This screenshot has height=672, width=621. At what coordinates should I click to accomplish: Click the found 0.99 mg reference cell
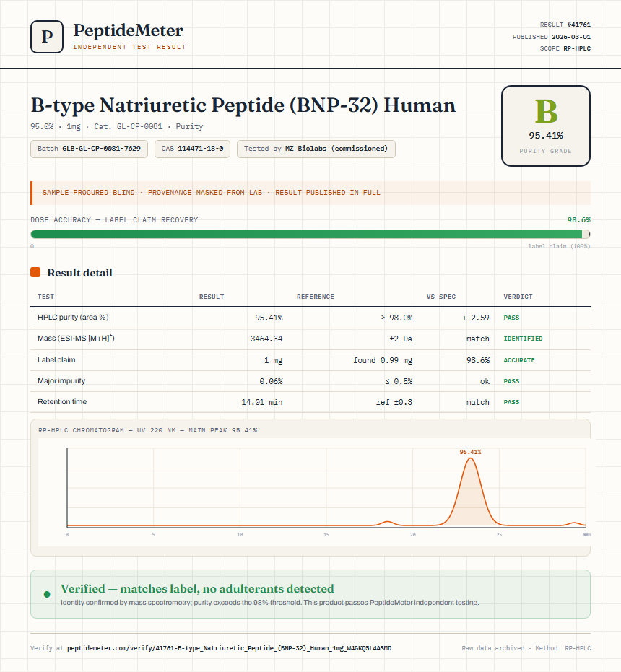point(383,360)
